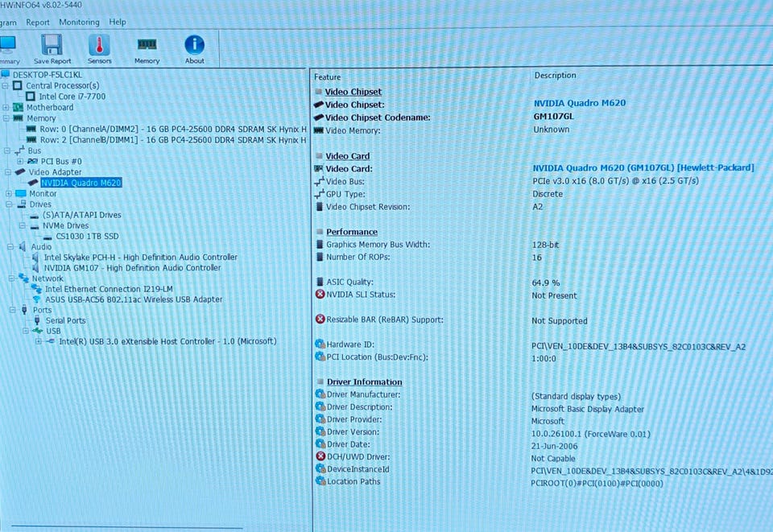Select the Intel Ethernet Connection I219-LM item

pos(109,289)
